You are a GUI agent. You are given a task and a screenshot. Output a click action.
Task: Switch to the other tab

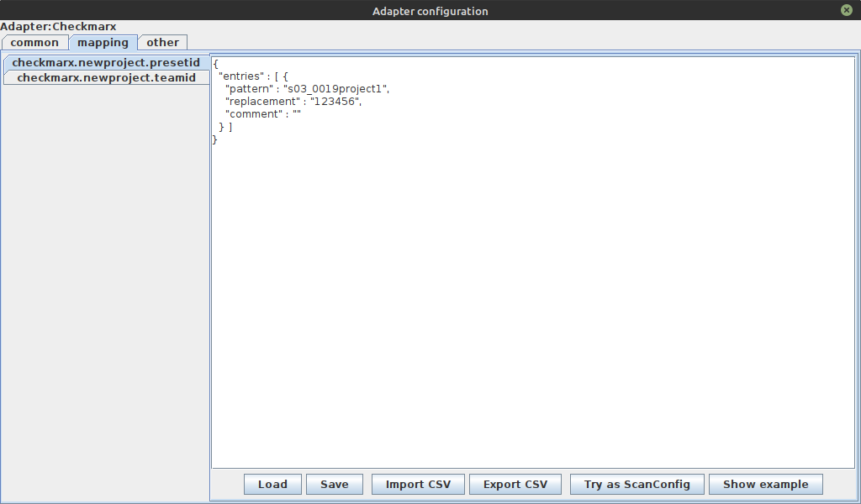tap(162, 42)
